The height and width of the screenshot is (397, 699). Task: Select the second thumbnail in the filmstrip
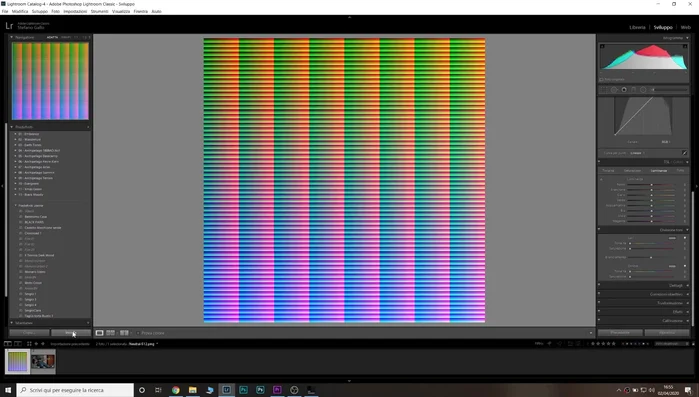(x=43, y=361)
